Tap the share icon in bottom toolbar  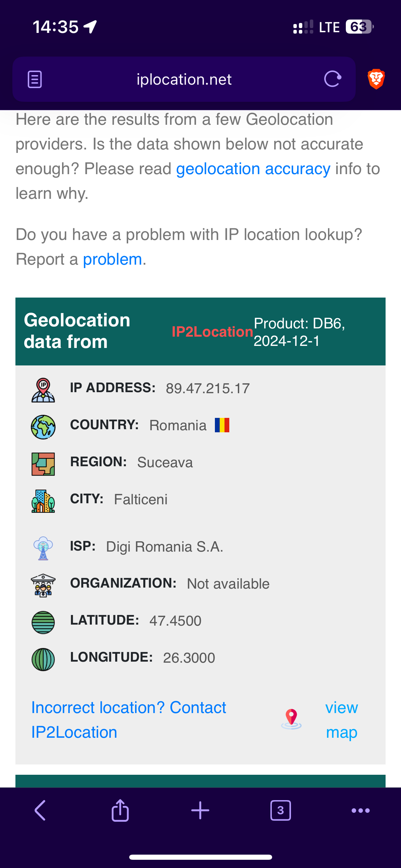(x=120, y=810)
